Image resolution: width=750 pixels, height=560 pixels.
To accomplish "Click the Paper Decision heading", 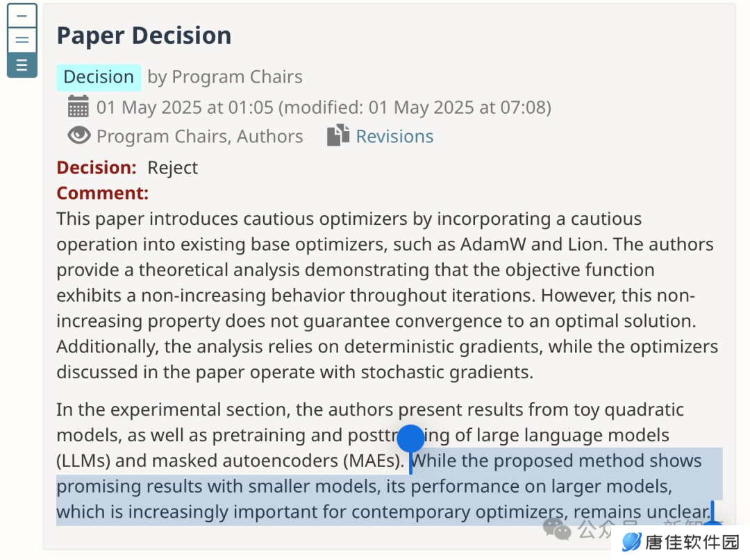I will coord(144,36).
